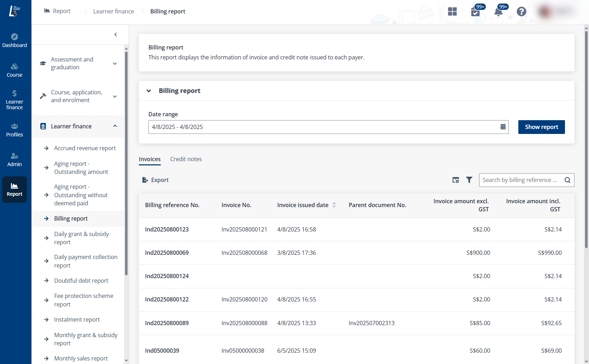Screen dimensions: 589x364
Task: Open the filter icon next to search
Action: point(469,180)
